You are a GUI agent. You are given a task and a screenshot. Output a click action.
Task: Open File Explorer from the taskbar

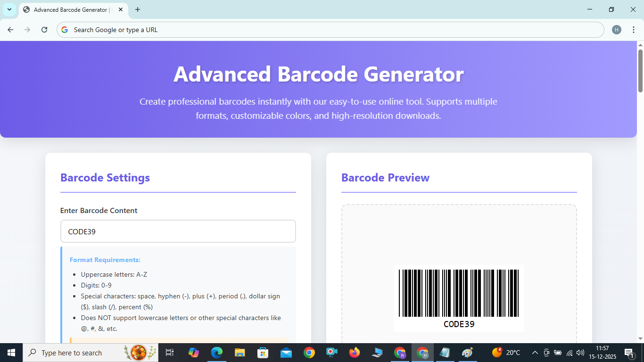click(x=239, y=353)
